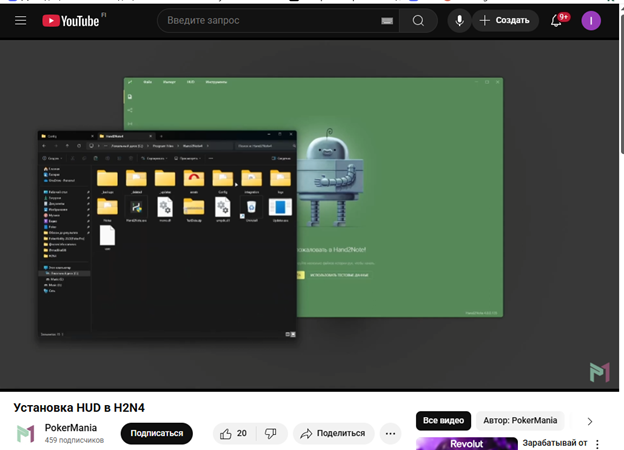Open the notifications bell with 9+ badge
This screenshot has width=624, height=450.
[557, 20]
